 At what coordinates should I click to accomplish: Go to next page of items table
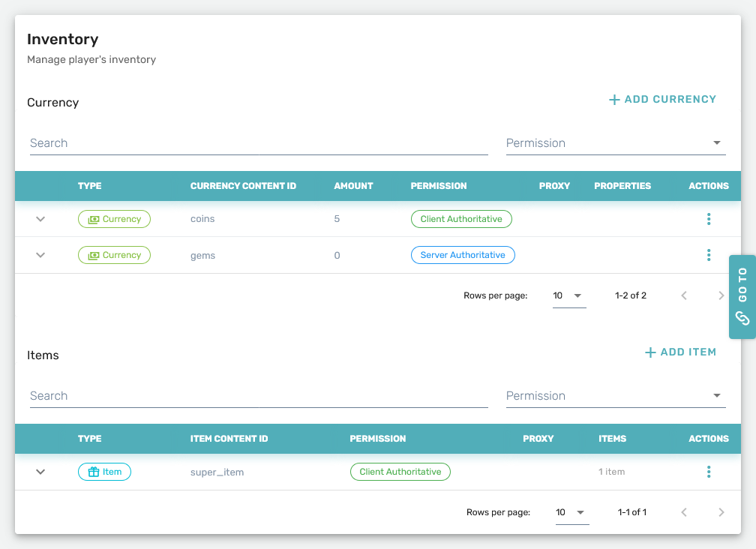click(x=721, y=512)
